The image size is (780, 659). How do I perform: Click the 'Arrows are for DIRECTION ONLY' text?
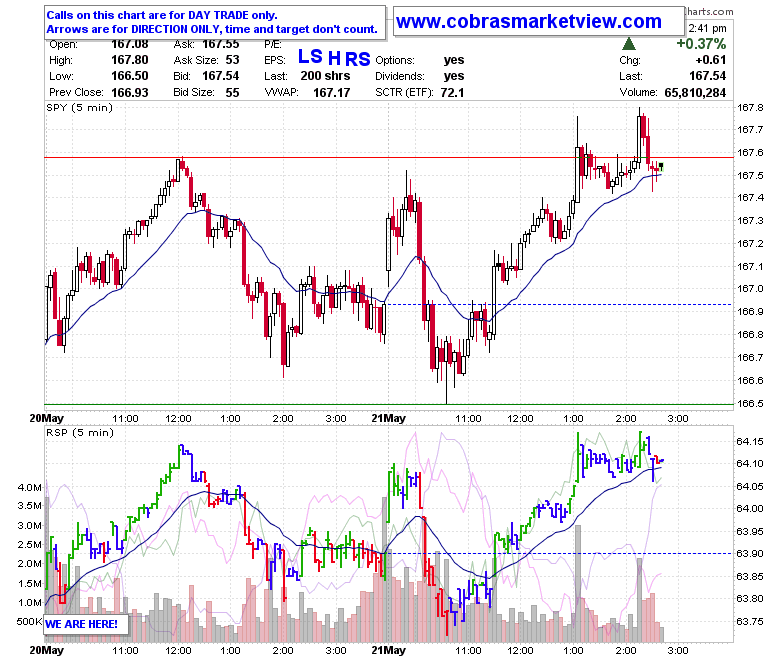pyautogui.click(x=212, y=29)
